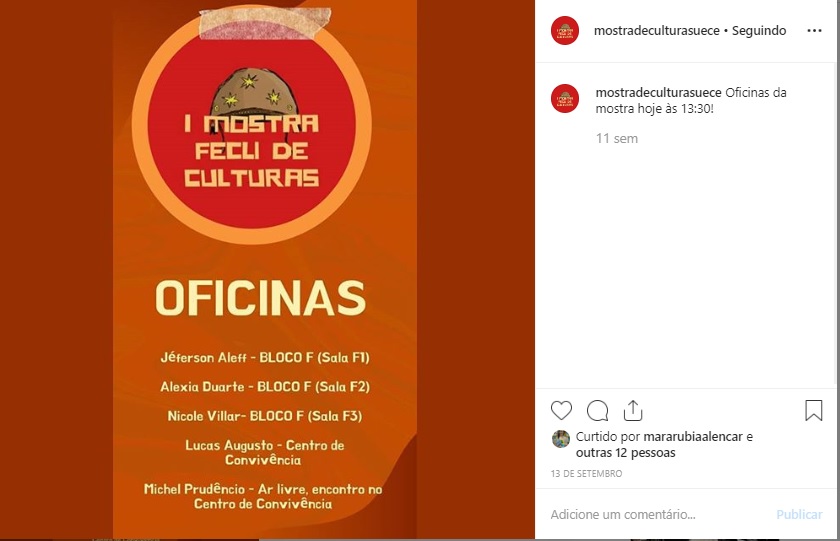Click profile avatar beside the caption

(565, 99)
